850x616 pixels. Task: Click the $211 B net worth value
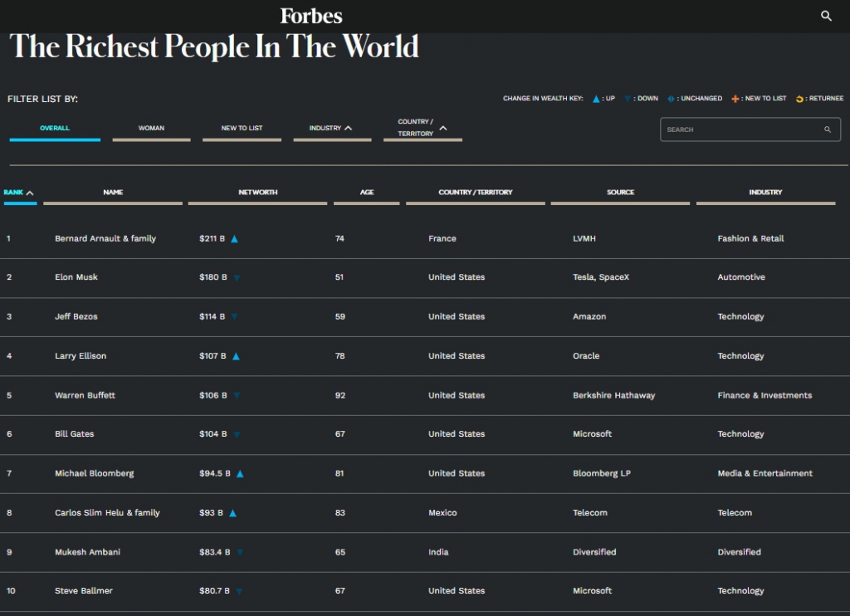pyautogui.click(x=212, y=238)
